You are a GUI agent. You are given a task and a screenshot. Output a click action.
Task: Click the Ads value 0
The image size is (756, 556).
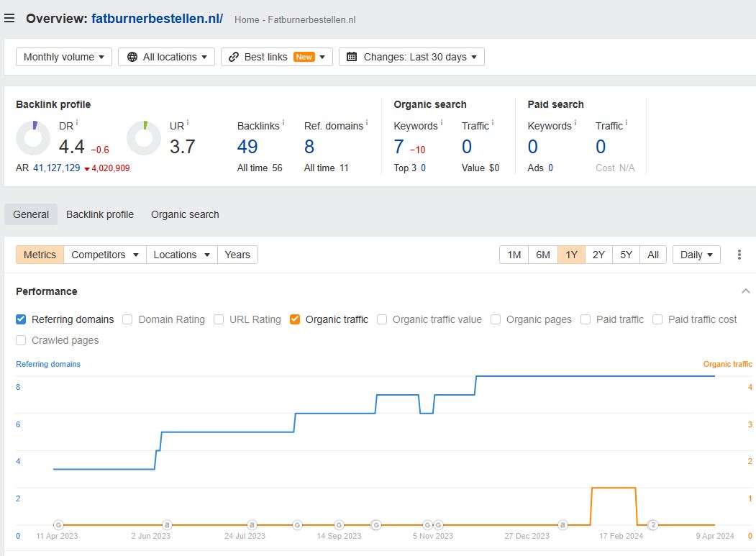550,168
